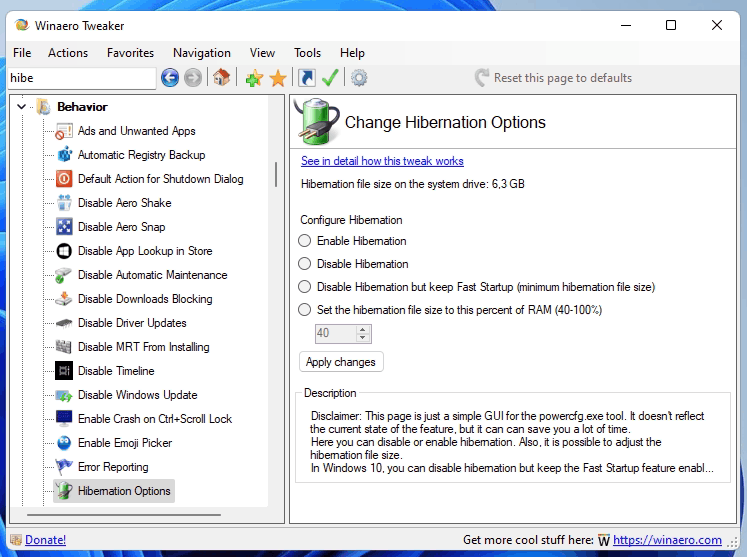This screenshot has width=747, height=557.
Task: Select Disable Hibernation but keep Fast Startup
Action: tap(304, 286)
